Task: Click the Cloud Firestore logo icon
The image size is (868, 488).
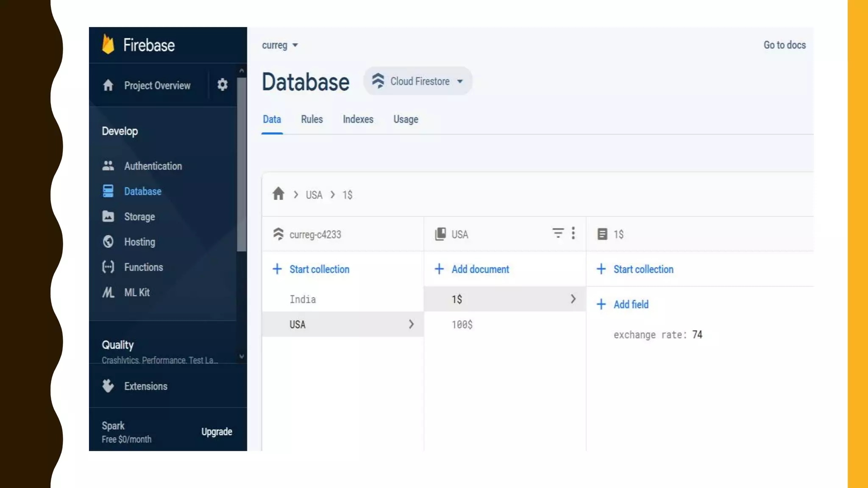Action: click(x=378, y=80)
